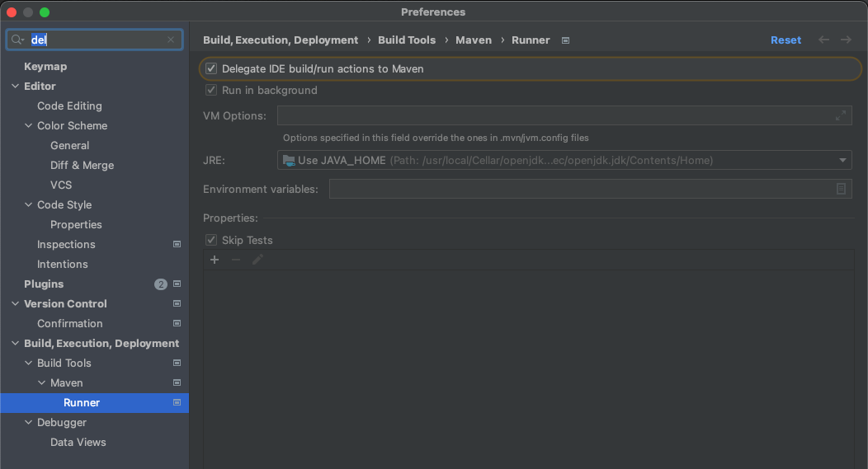This screenshot has width=868, height=469.
Task: Click the forward navigation arrow
Action: [x=846, y=40]
